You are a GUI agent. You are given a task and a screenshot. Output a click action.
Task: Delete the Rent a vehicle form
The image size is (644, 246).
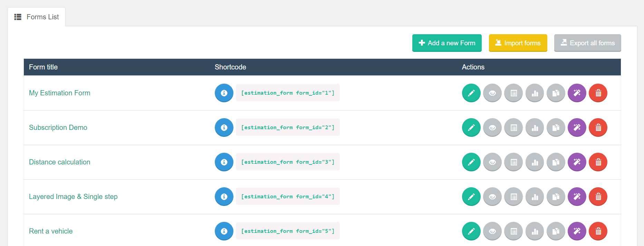(x=598, y=231)
